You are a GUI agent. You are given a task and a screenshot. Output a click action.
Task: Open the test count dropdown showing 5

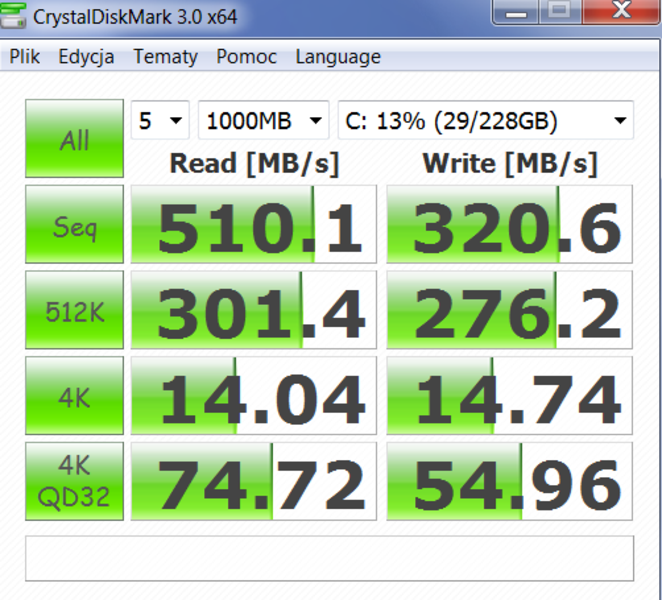tap(160, 120)
